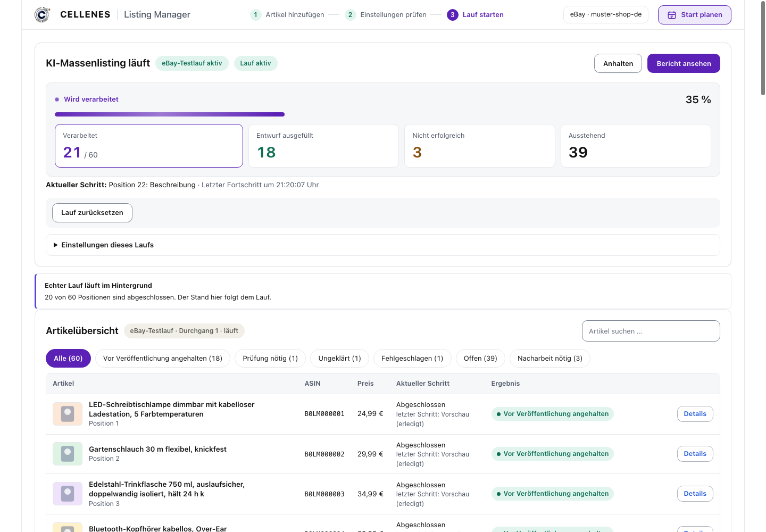766x532 pixels.
Task: Open the Edelstahl-Trinkflasche product thumbnail
Action: (68, 494)
